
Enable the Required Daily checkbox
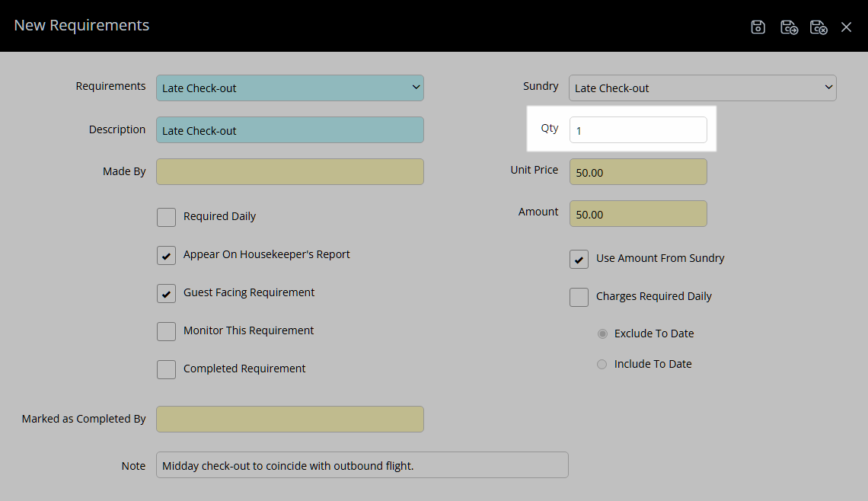(x=166, y=217)
